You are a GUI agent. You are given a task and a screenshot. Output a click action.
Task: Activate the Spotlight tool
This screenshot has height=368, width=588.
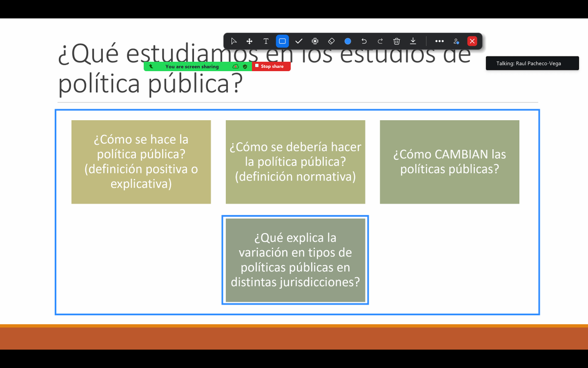(x=315, y=41)
